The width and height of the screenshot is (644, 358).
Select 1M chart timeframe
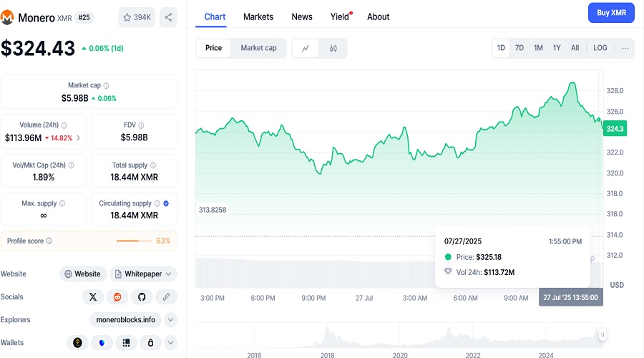pos(538,48)
